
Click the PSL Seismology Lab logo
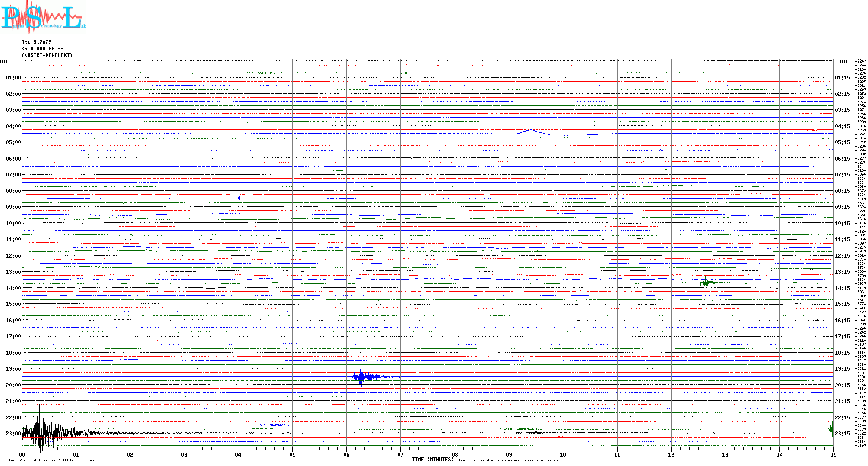point(43,17)
